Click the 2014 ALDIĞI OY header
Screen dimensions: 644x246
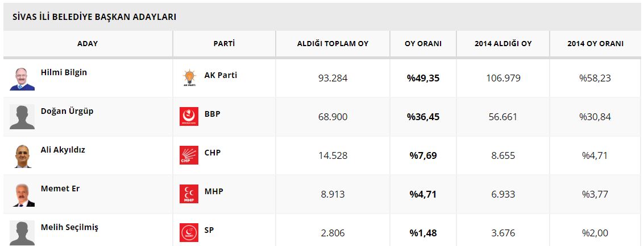coord(503,44)
